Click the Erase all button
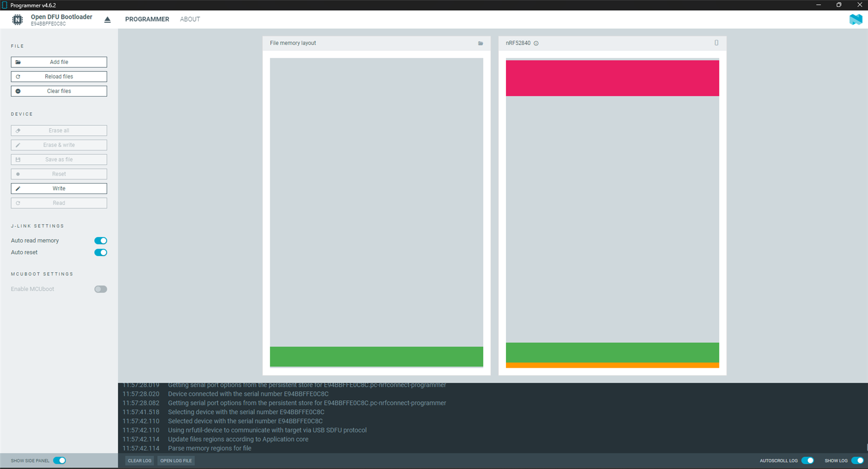868x469 pixels. point(59,131)
